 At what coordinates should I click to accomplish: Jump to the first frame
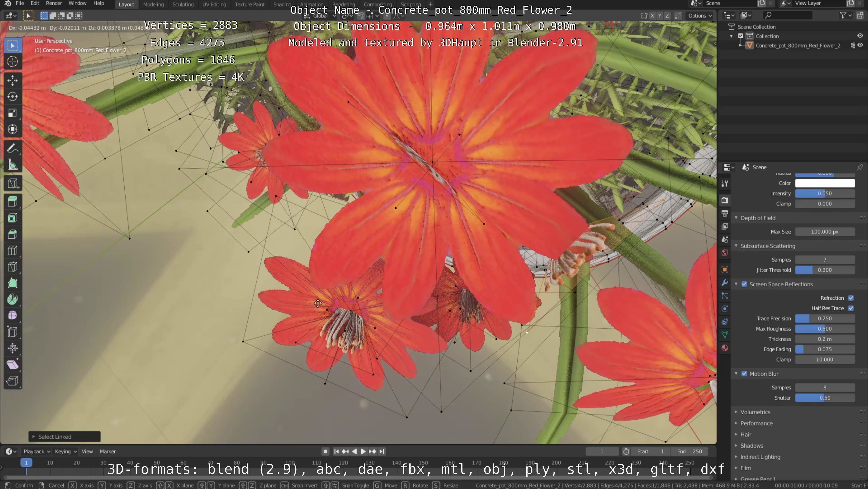pos(336,451)
